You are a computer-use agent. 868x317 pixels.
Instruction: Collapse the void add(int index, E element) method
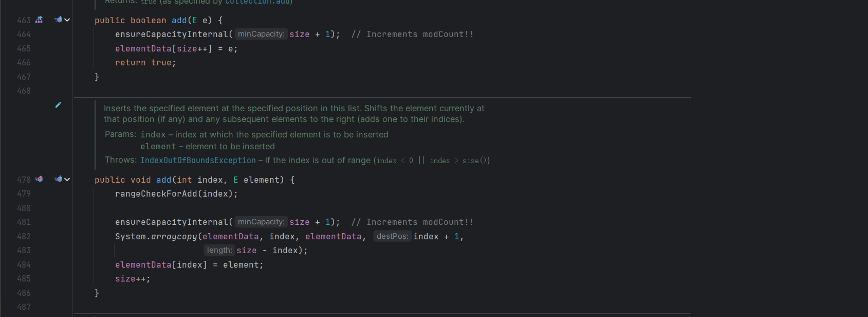67,180
